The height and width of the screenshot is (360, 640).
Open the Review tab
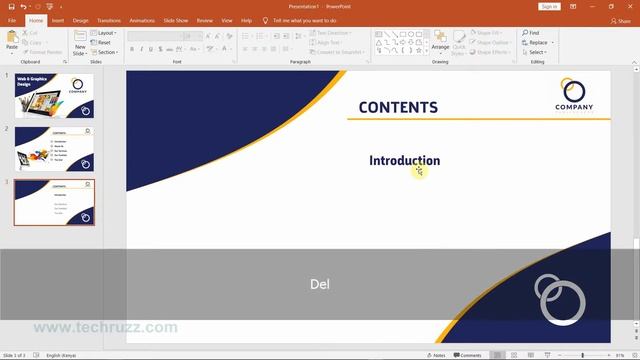click(x=204, y=20)
